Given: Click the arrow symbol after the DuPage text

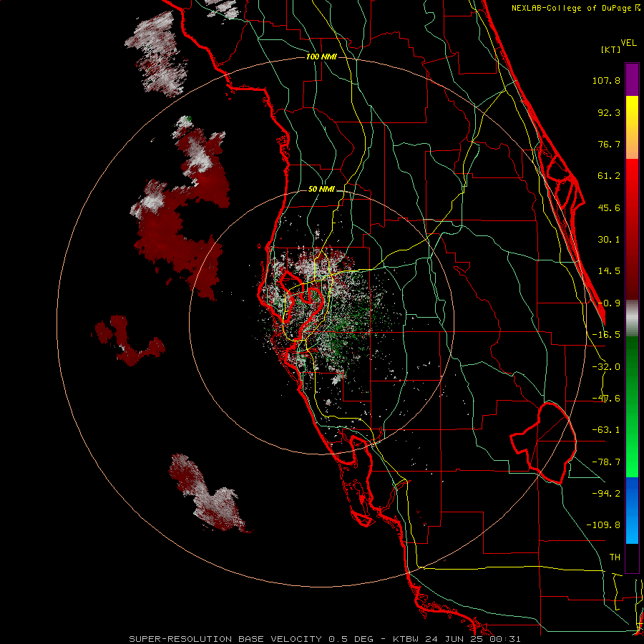Looking at the screenshot, I should click(638, 8).
